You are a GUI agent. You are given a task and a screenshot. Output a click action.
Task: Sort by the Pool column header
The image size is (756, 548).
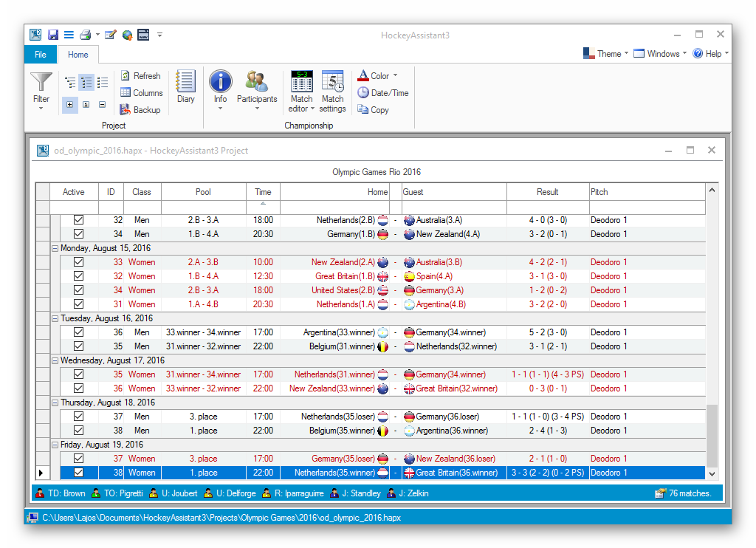pyautogui.click(x=204, y=192)
